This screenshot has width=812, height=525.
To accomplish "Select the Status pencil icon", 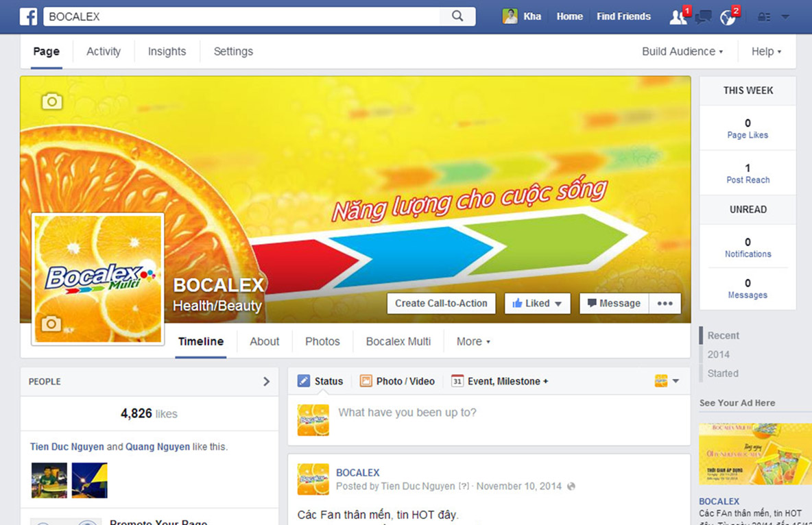I will (x=303, y=381).
